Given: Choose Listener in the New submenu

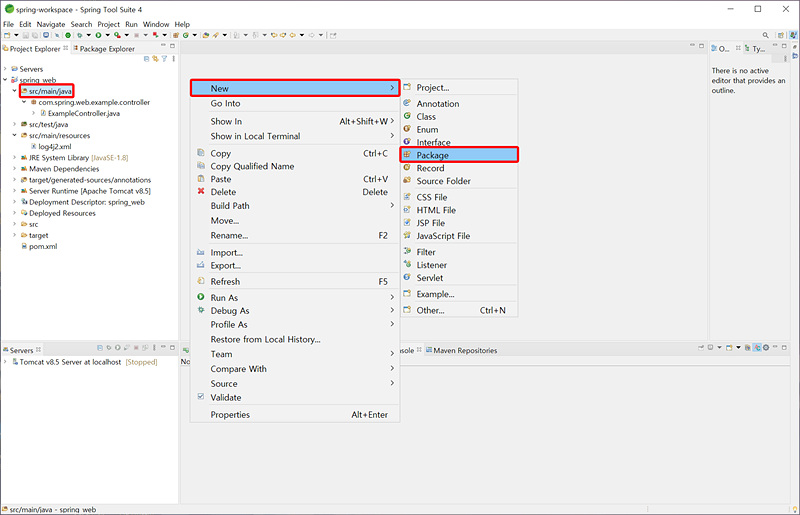Looking at the screenshot, I should click(459, 265).
